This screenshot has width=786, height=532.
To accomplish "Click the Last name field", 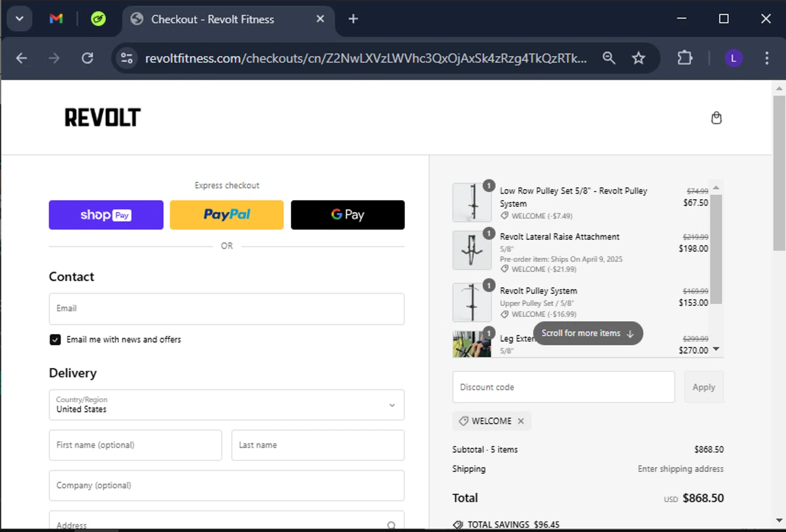I will point(318,445).
